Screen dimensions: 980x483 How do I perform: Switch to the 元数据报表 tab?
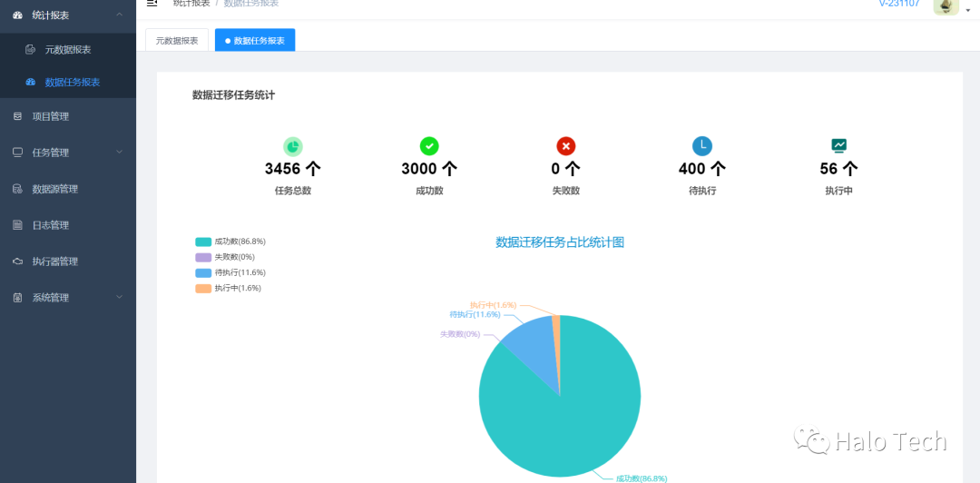click(177, 40)
